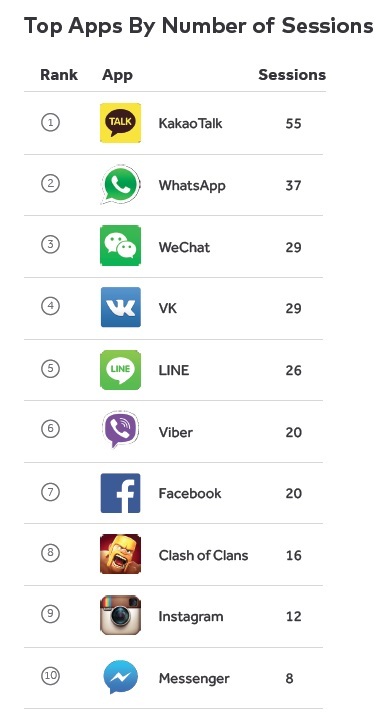The height and width of the screenshot is (723, 391).
Task: Select the WhatsApp session count 37
Action: (x=293, y=185)
